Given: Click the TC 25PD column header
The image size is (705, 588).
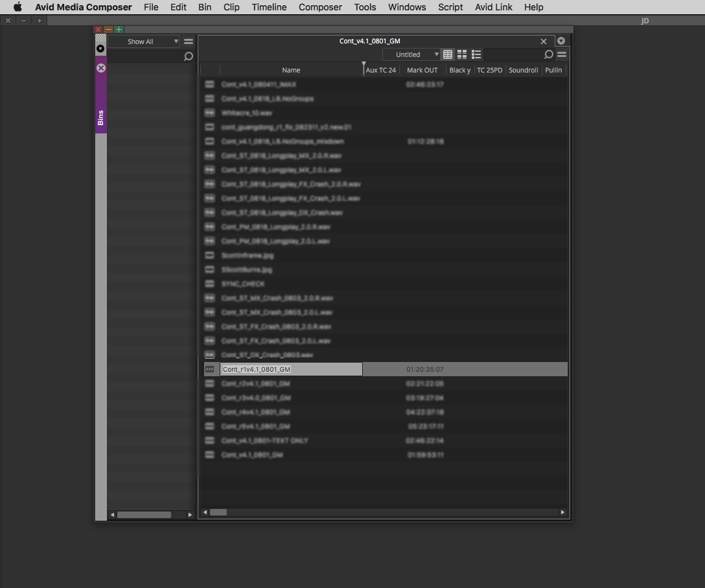Looking at the screenshot, I should pyautogui.click(x=489, y=70).
